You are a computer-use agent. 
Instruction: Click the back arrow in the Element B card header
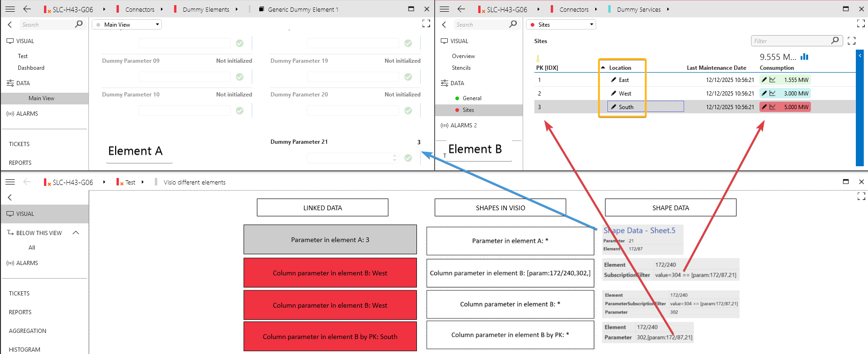(x=461, y=9)
